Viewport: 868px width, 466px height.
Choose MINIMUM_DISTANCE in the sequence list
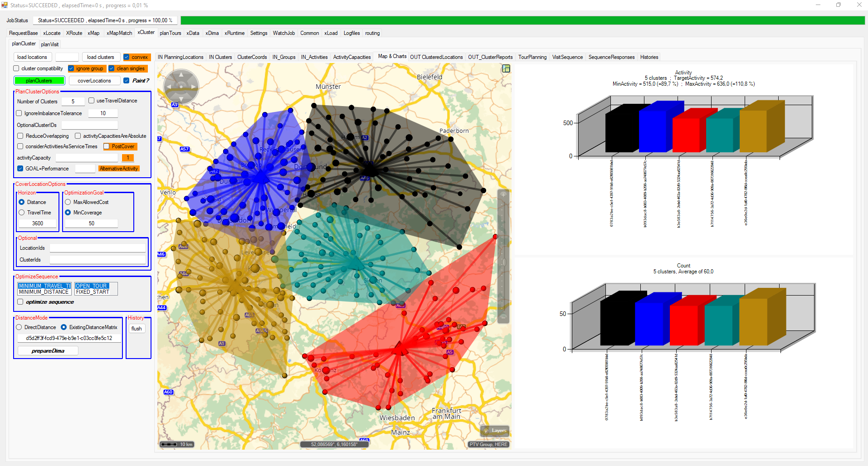point(44,292)
